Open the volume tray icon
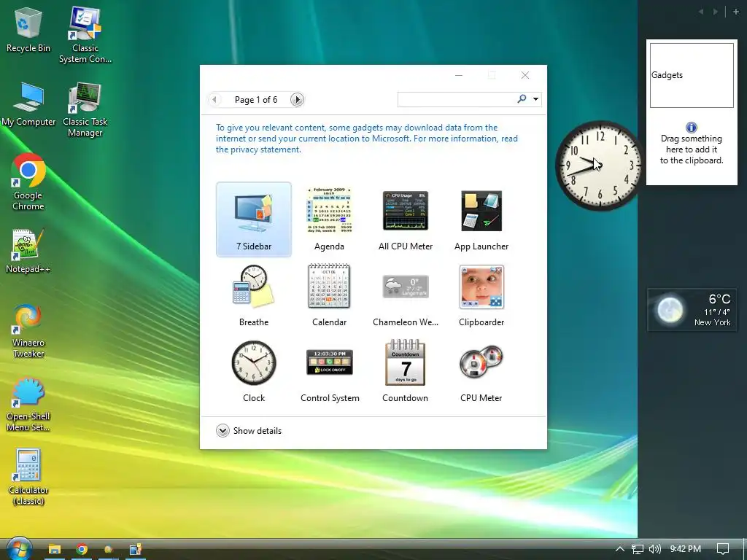This screenshot has height=560, width=747. tap(655, 548)
